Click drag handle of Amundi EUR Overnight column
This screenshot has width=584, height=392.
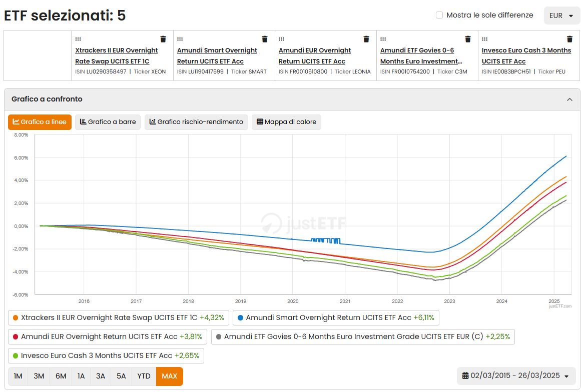coord(282,39)
